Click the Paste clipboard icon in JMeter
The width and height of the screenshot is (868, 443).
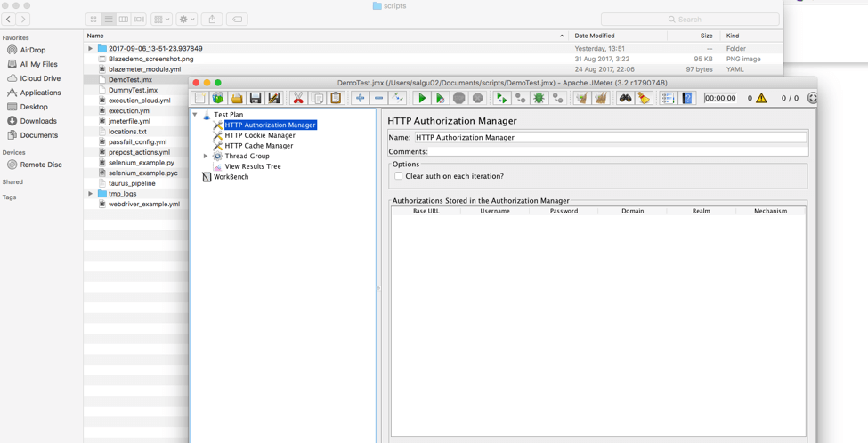coord(336,99)
